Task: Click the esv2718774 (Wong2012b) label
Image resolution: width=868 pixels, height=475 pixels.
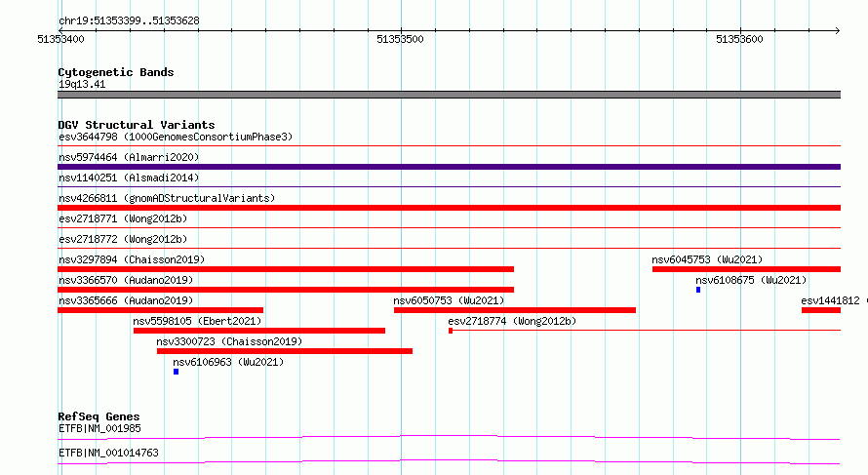Action: coord(512,321)
